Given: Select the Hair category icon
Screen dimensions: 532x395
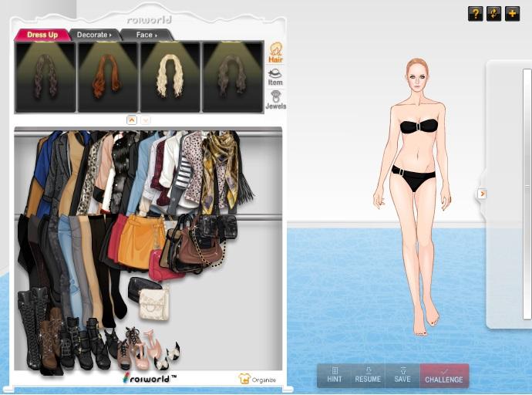Looking at the screenshot, I should point(275,53).
